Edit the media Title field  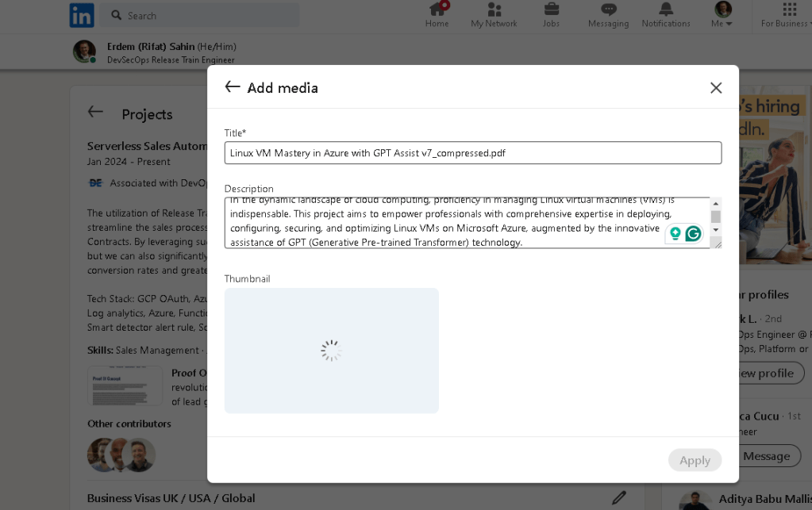pyautogui.click(x=473, y=153)
